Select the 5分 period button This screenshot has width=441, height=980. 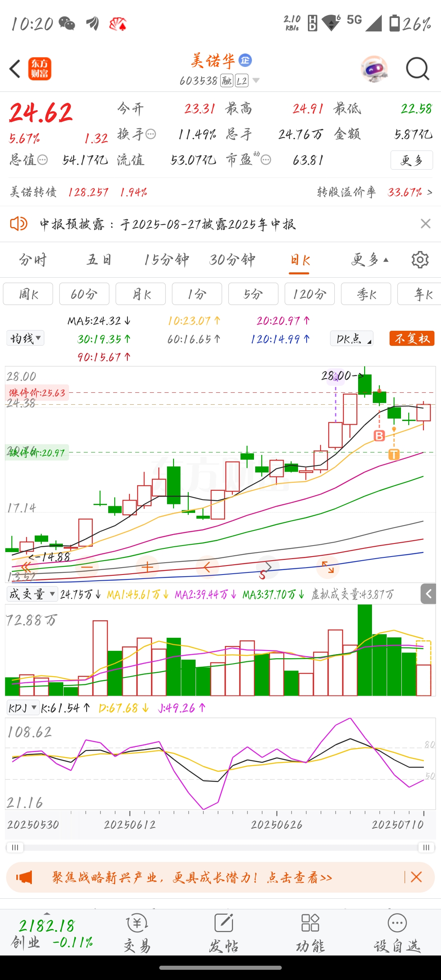pos(253,294)
